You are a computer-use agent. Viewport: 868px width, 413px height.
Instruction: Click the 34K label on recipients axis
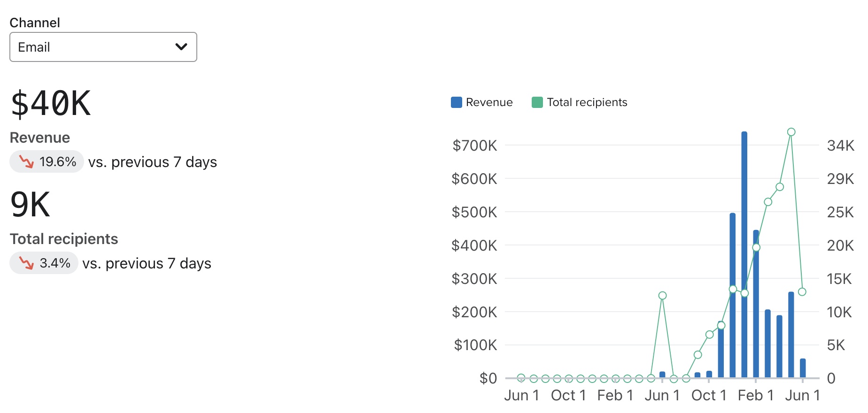[x=840, y=145]
